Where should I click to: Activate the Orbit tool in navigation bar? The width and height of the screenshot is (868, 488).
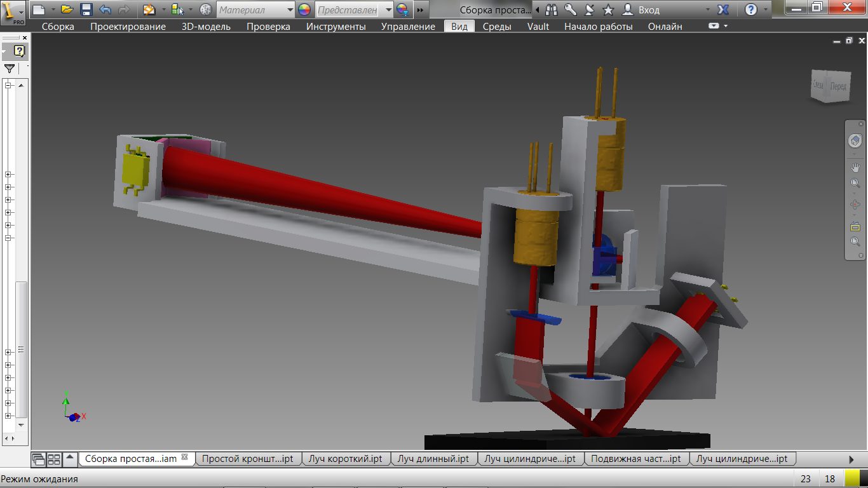(855, 205)
